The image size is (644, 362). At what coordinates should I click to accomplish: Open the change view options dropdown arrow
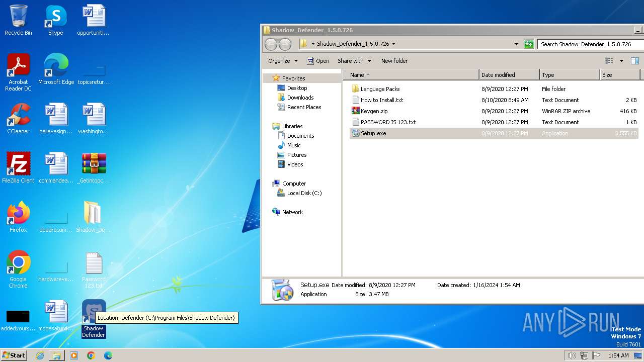coord(621,61)
